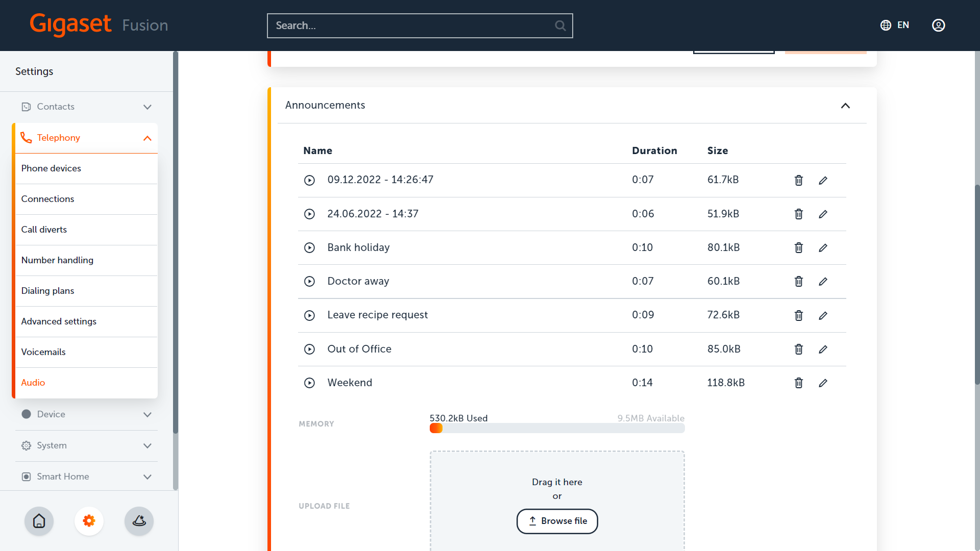Image resolution: width=980 pixels, height=551 pixels.
Task: Edit the Doctor away announcement
Action: click(x=823, y=282)
